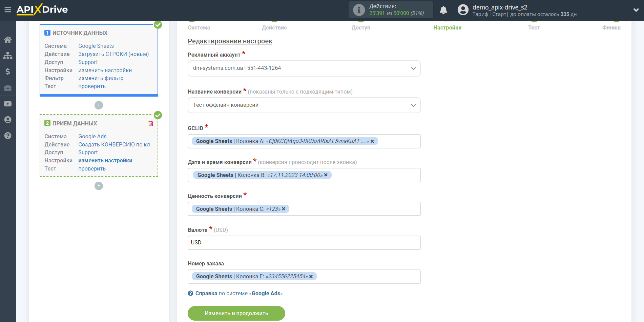Click изменить фильтр link
This screenshot has width=644, height=322.
coord(101,78)
